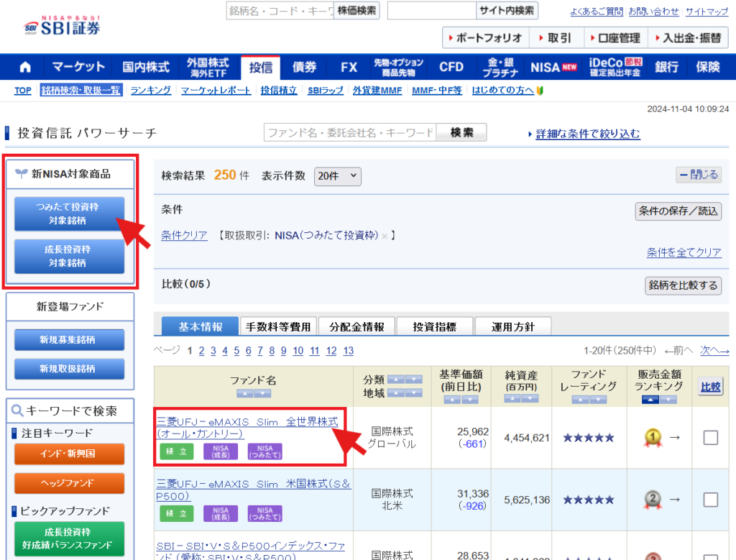Click インド・新興国 keyword button
The image size is (736, 560).
[69, 454]
